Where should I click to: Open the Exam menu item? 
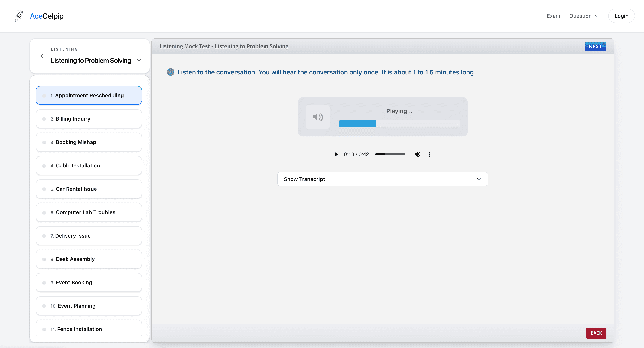(553, 16)
